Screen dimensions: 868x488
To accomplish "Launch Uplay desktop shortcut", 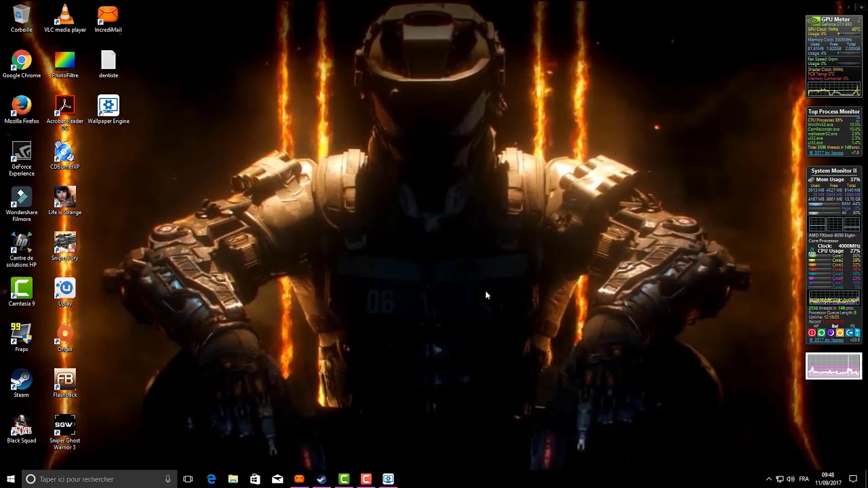I will pos(65,292).
